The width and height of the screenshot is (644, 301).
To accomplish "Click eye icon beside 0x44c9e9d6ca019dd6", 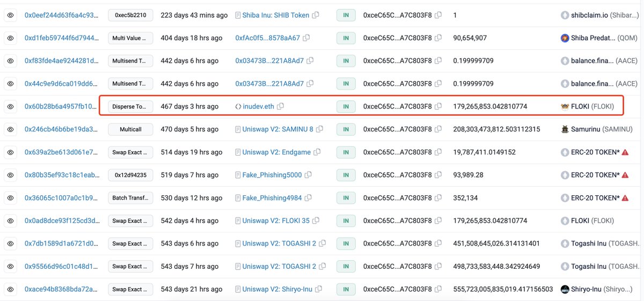I will tap(10, 84).
